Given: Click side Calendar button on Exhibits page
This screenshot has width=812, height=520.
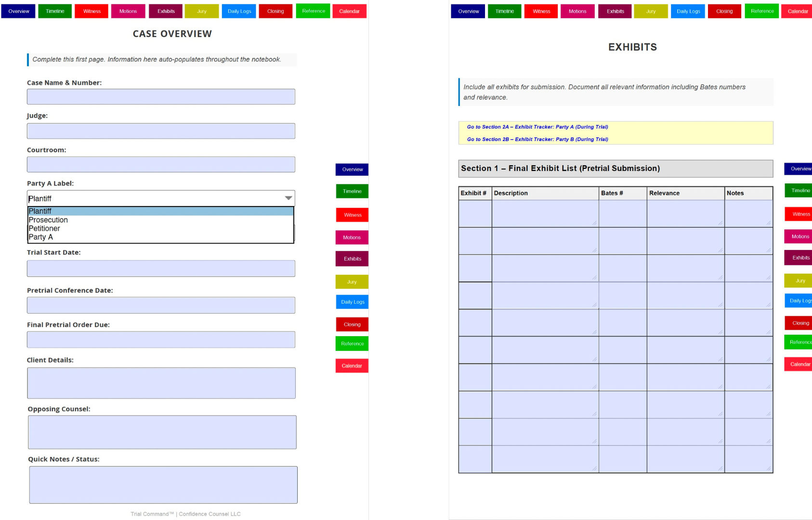Looking at the screenshot, I should click(799, 364).
